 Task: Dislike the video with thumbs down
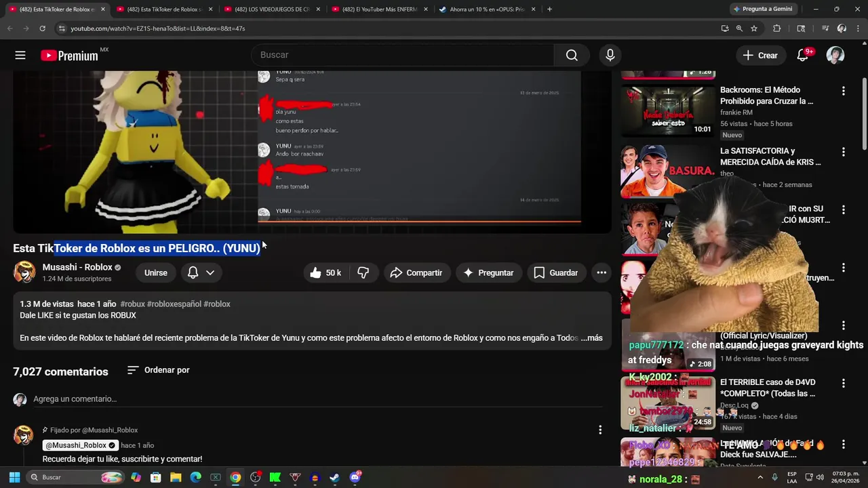coord(363,272)
